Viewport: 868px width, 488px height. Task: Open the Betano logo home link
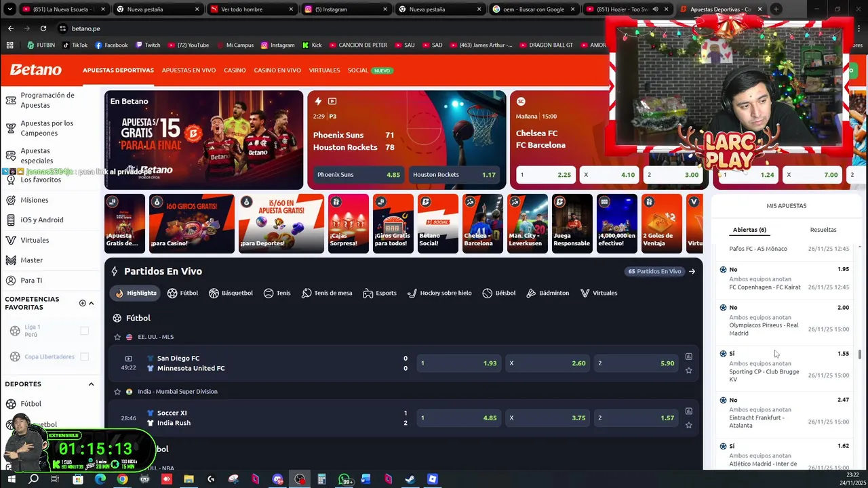pos(35,70)
